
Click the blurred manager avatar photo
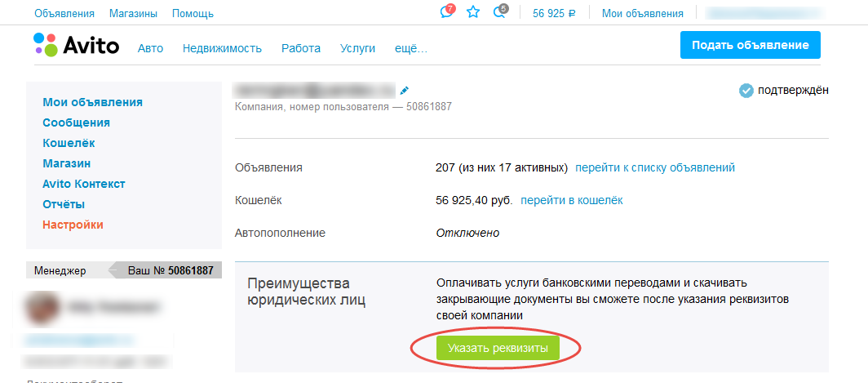point(42,306)
